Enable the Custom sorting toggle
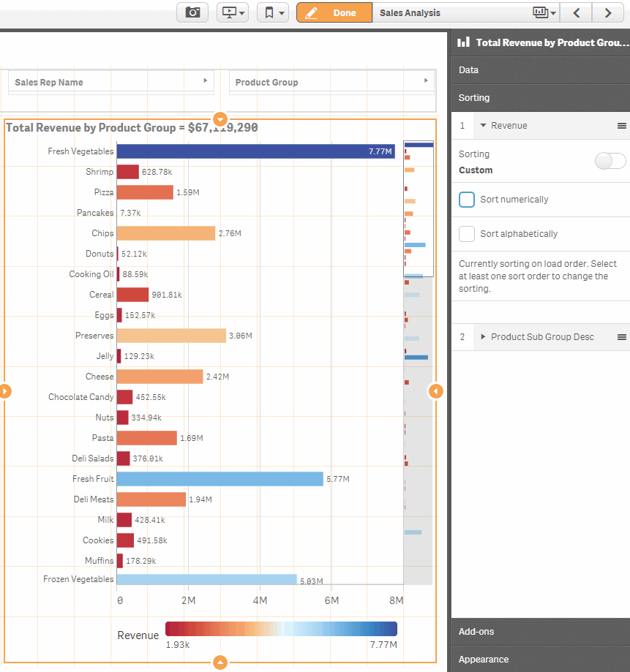This screenshot has height=672, width=630. tap(610, 160)
